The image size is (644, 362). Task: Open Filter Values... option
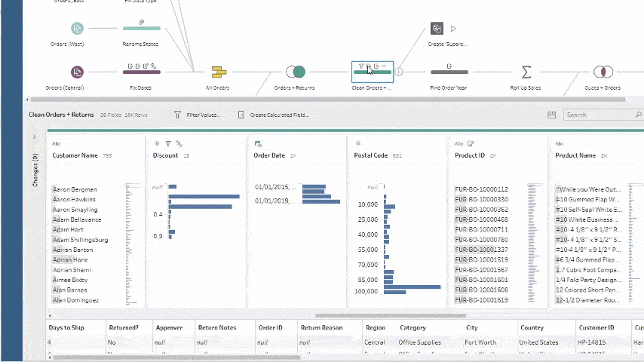pos(198,115)
